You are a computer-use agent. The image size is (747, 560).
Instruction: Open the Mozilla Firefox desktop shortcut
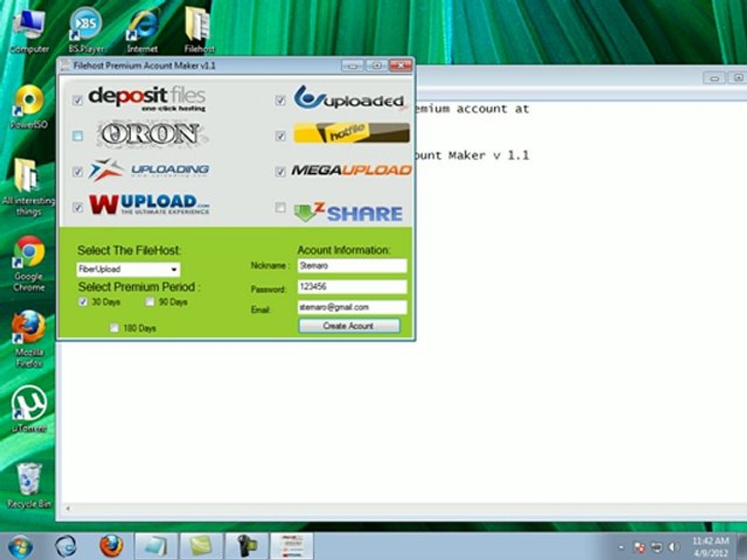(29, 339)
